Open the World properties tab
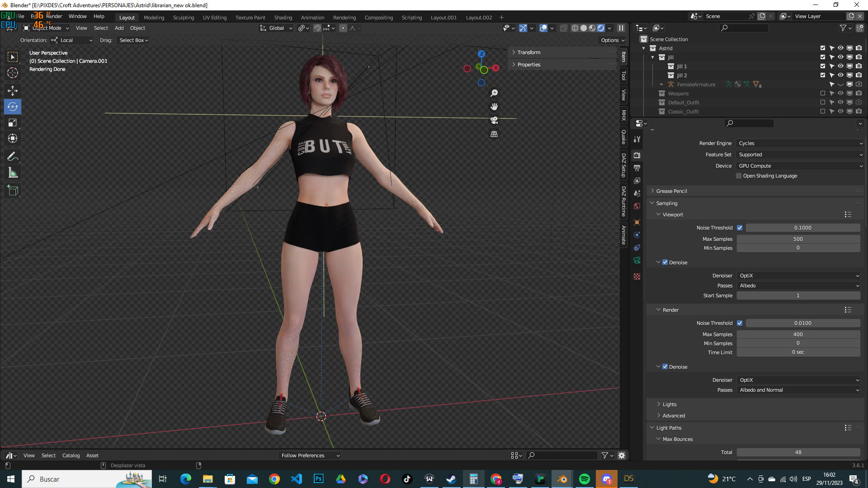The image size is (868, 488). pyautogui.click(x=637, y=206)
